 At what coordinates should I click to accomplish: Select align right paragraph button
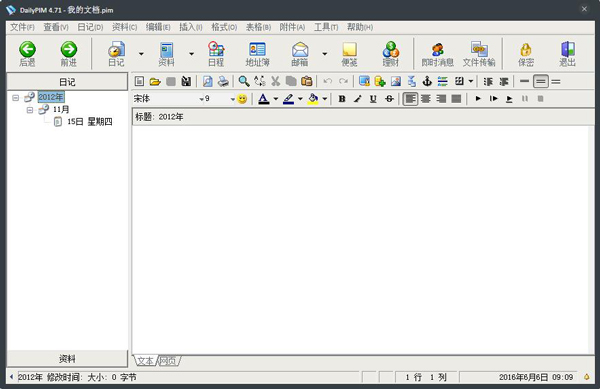click(x=441, y=99)
